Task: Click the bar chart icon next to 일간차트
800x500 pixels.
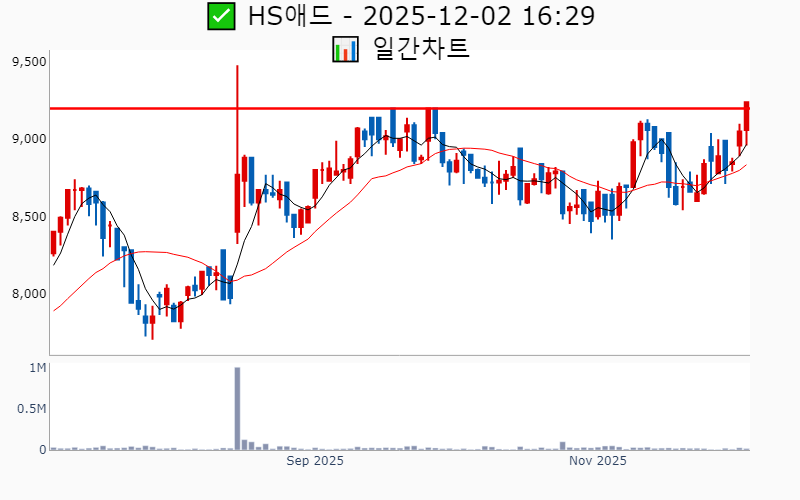Action: [x=345, y=49]
